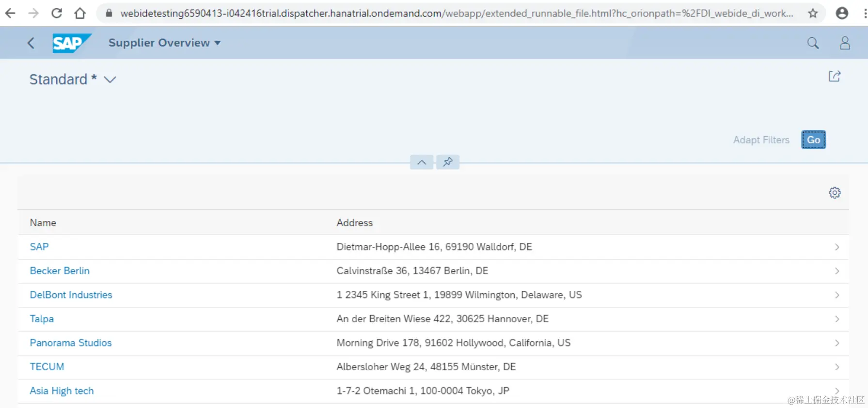The width and height of the screenshot is (868, 408).
Task: Open table settings gear icon
Action: (x=835, y=193)
